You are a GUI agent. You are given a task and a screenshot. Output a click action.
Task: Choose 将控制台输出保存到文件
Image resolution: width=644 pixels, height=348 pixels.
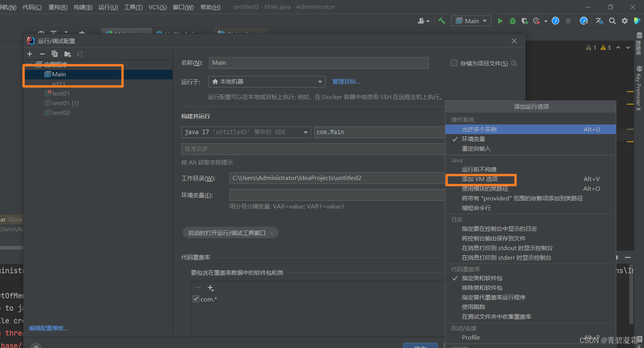point(531,239)
